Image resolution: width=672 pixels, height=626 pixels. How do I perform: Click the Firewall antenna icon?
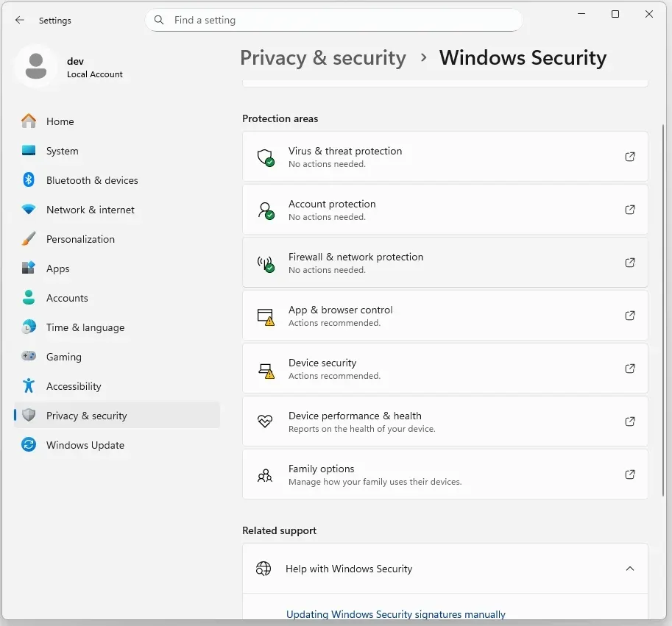click(266, 264)
